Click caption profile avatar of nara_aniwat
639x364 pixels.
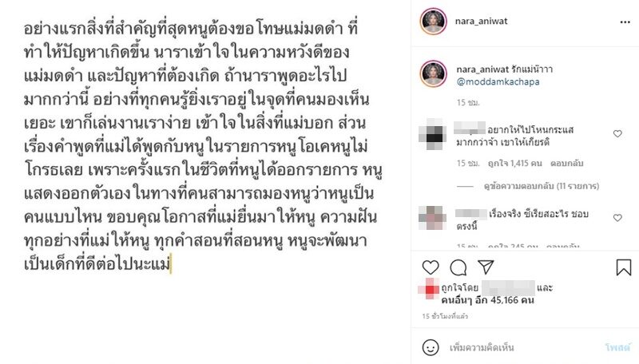coord(433,73)
